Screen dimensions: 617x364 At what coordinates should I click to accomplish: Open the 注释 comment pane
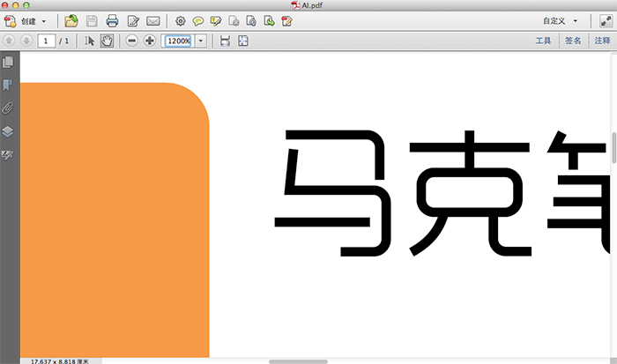click(x=602, y=41)
